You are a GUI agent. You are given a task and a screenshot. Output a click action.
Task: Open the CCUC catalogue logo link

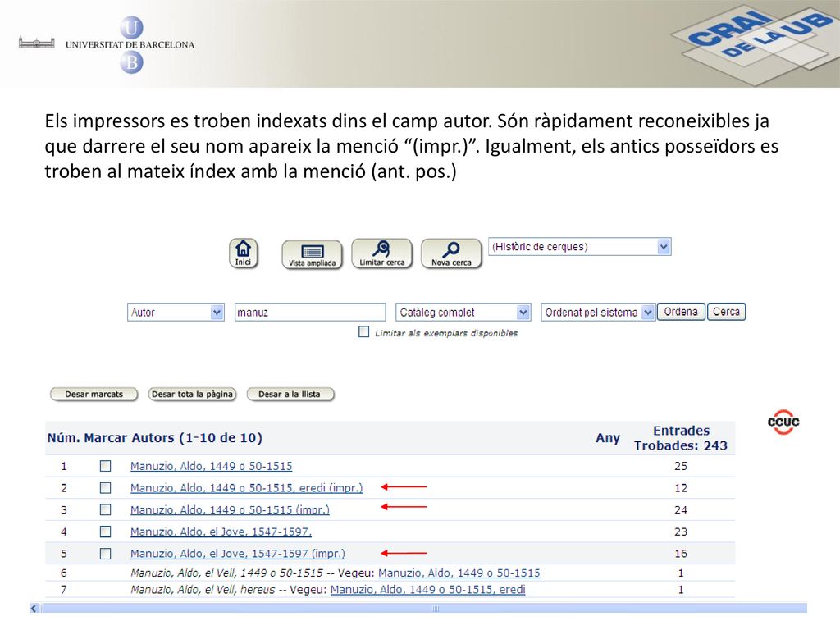(783, 422)
